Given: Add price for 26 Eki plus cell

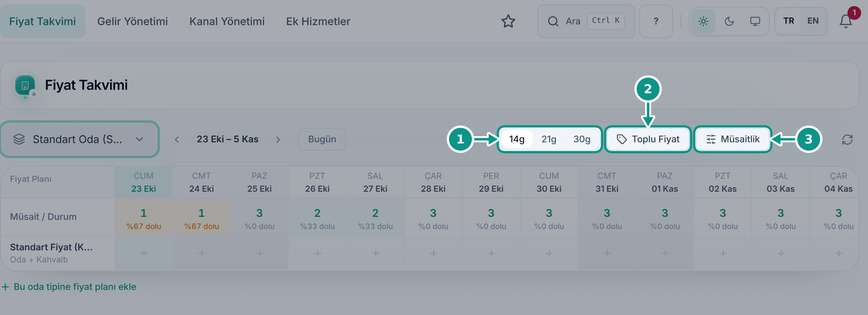Looking at the screenshot, I should [317, 253].
